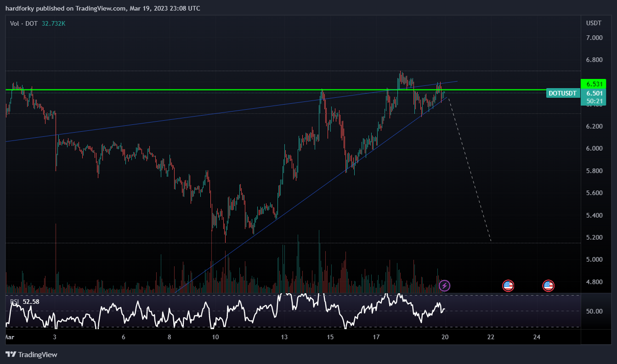This screenshot has width=617, height=364.
Task: Click the 5.600 price axis tick
Action: (x=594, y=193)
